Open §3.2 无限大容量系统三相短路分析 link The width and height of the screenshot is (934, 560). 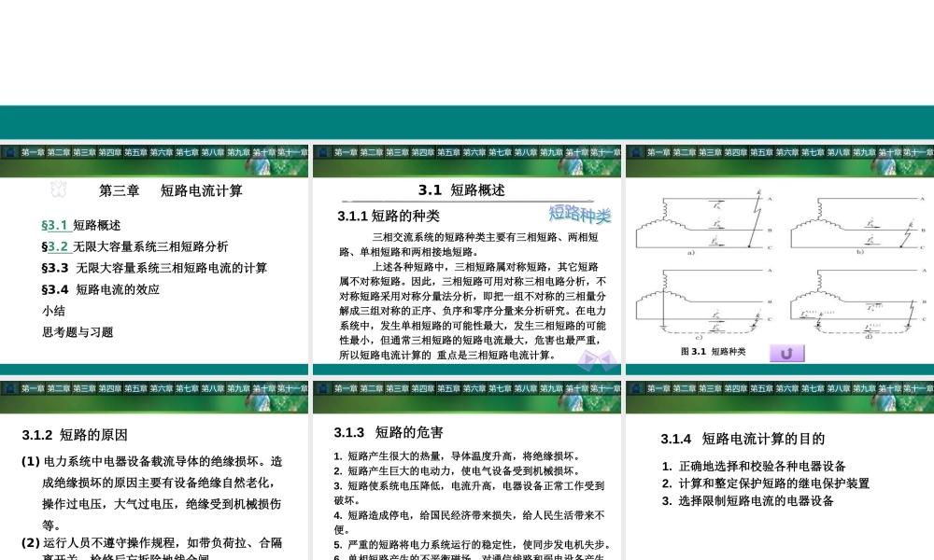pos(134,247)
